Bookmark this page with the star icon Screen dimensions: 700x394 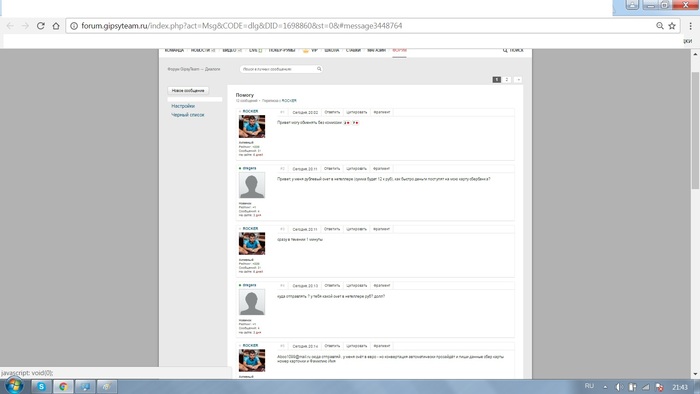pyautogui.click(x=671, y=26)
